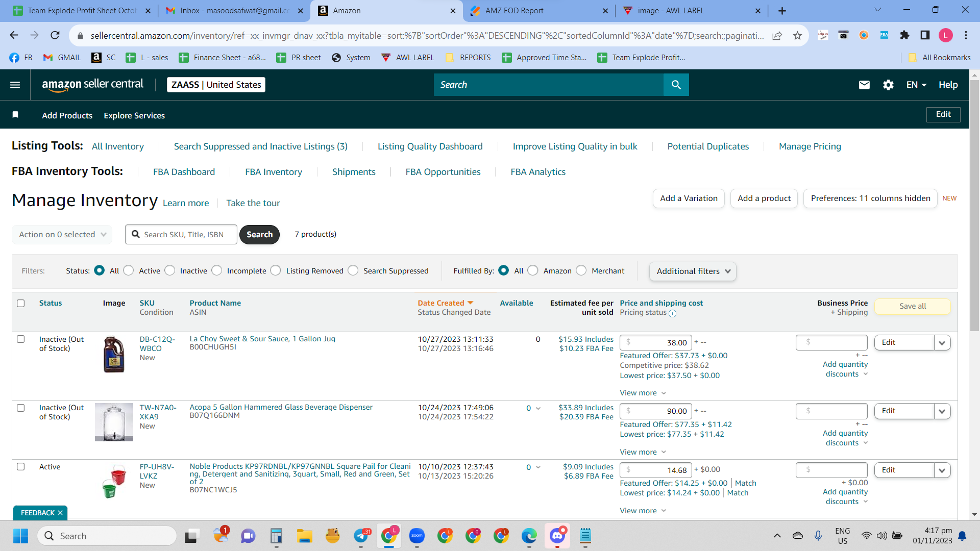
Task: Select the Listing Removed radio button
Action: tap(276, 270)
